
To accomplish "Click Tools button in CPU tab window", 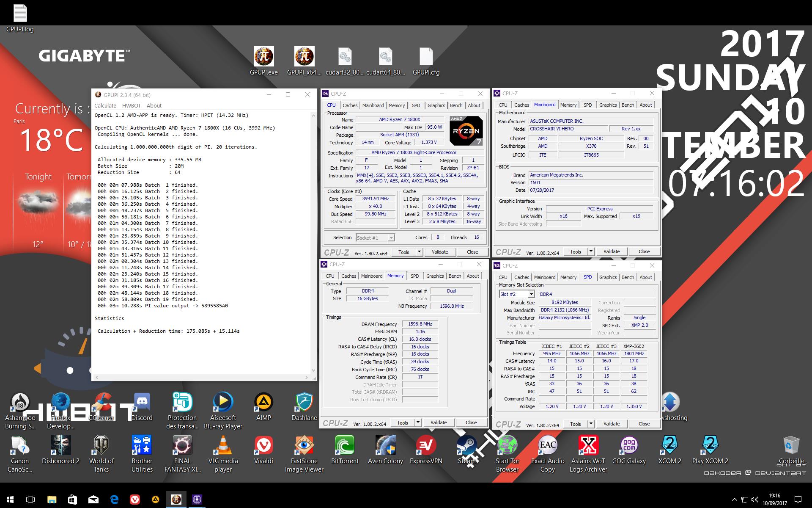I will 404,252.
